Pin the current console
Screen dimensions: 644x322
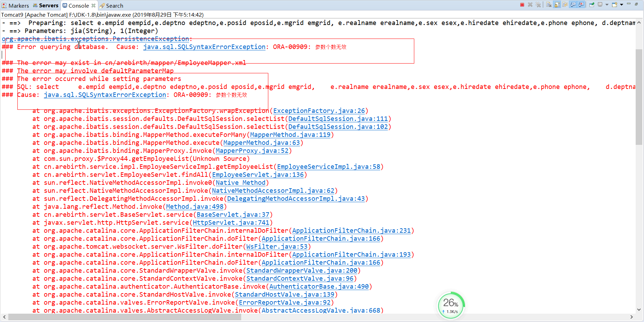[x=592, y=5]
